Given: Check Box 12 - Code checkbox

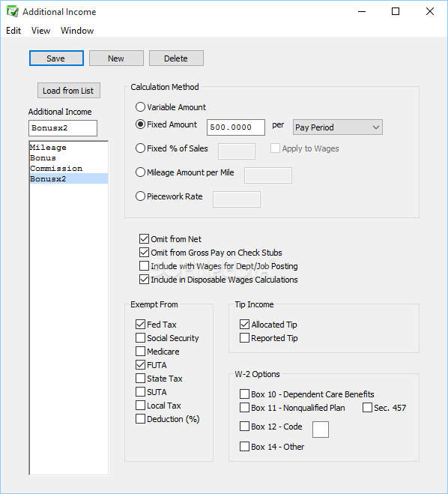Looking at the screenshot, I should [245, 427].
